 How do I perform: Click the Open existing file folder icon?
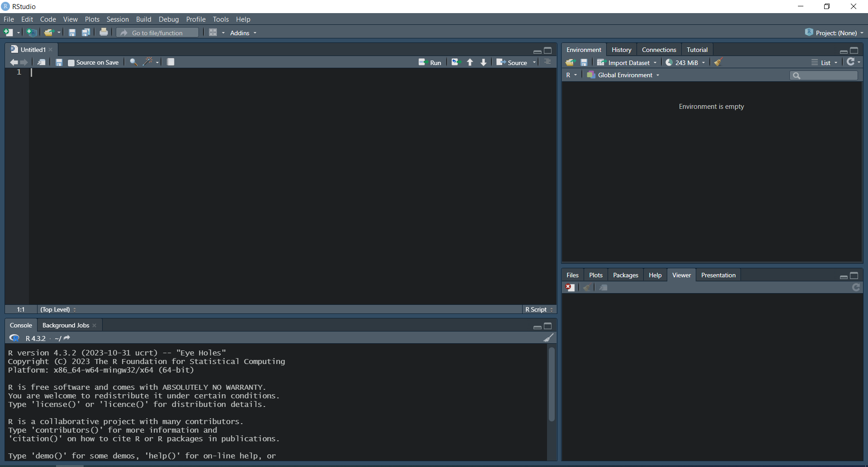[49, 33]
